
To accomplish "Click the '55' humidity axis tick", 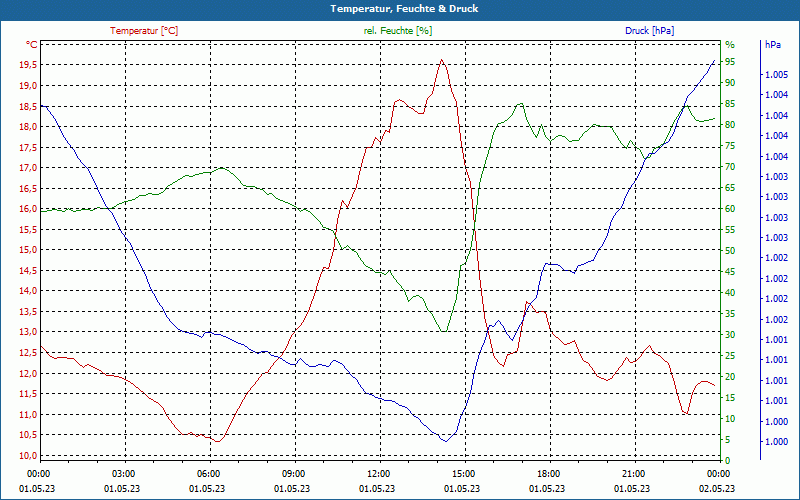I will tap(730, 231).
